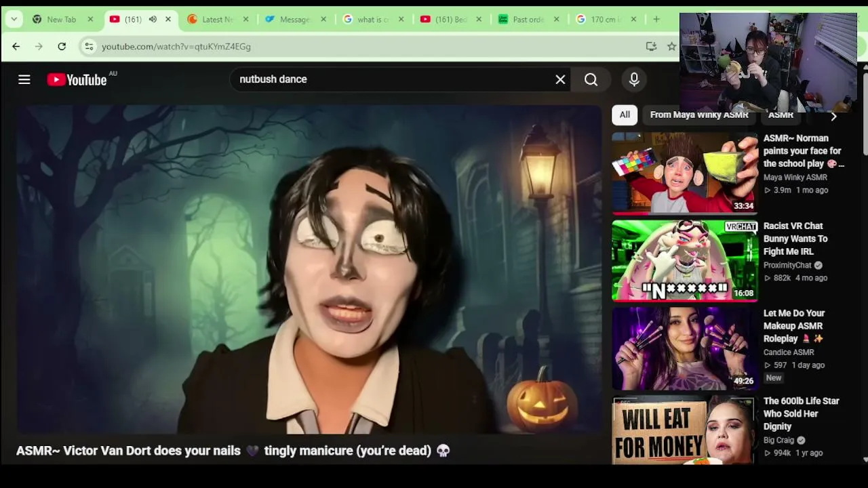Switch to the Past orders tab
The width and height of the screenshot is (868, 488).
pyautogui.click(x=528, y=19)
